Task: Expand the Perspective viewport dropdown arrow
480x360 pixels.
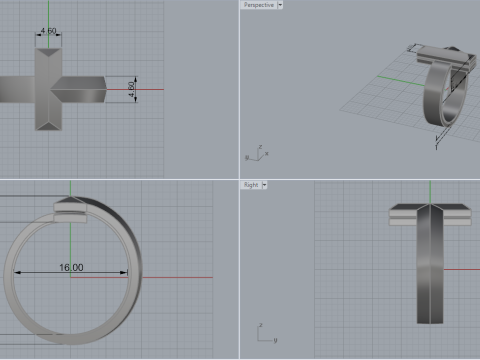Action: (x=280, y=5)
